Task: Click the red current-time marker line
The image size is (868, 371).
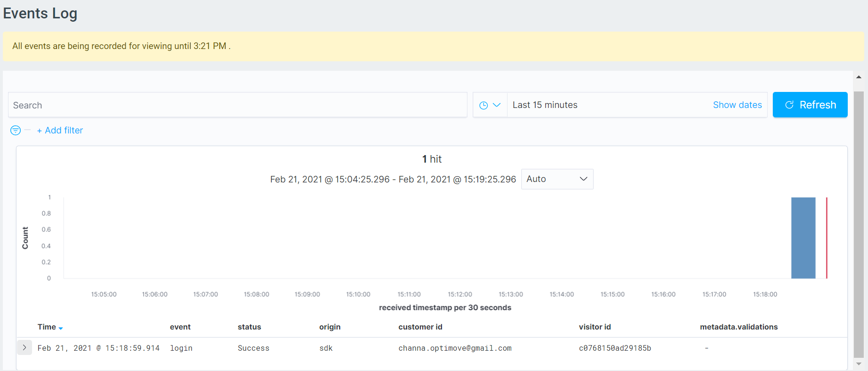Action: 827,238
